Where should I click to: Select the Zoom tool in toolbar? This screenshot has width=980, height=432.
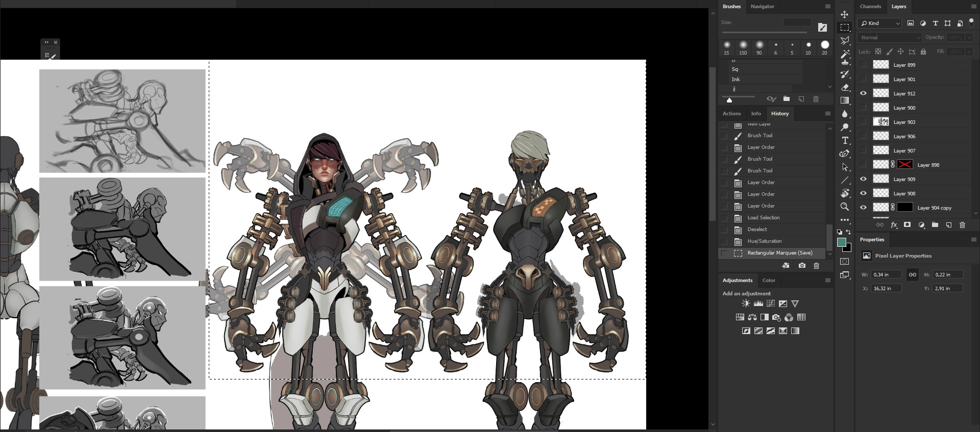click(x=845, y=207)
